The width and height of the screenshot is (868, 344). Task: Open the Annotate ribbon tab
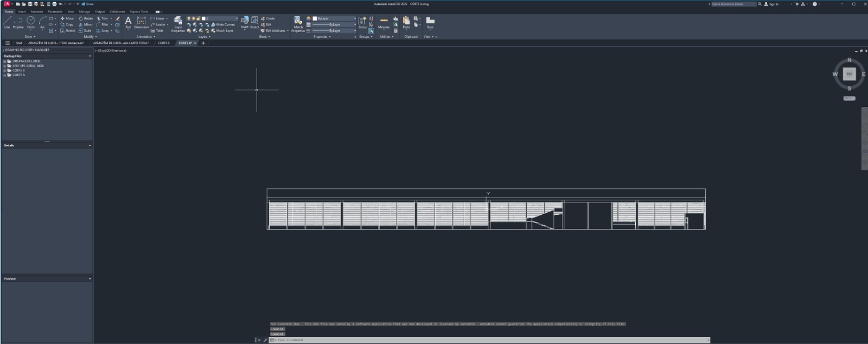[x=37, y=11]
